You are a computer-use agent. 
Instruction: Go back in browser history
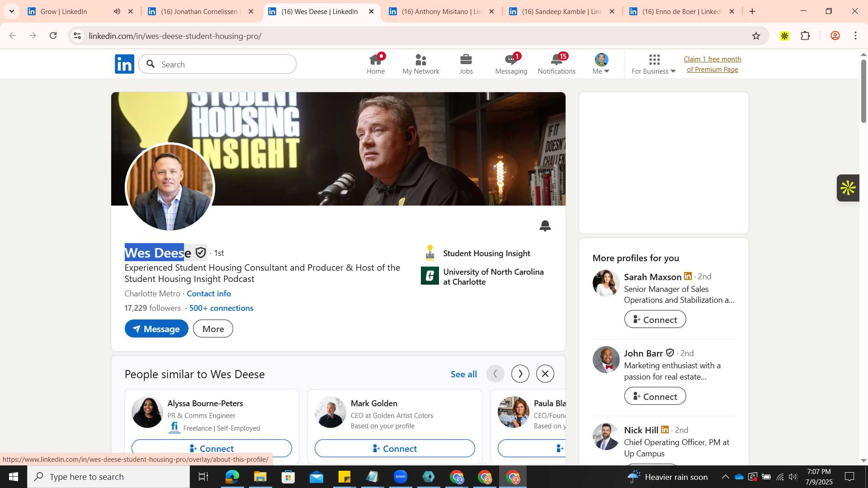click(13, 36)
